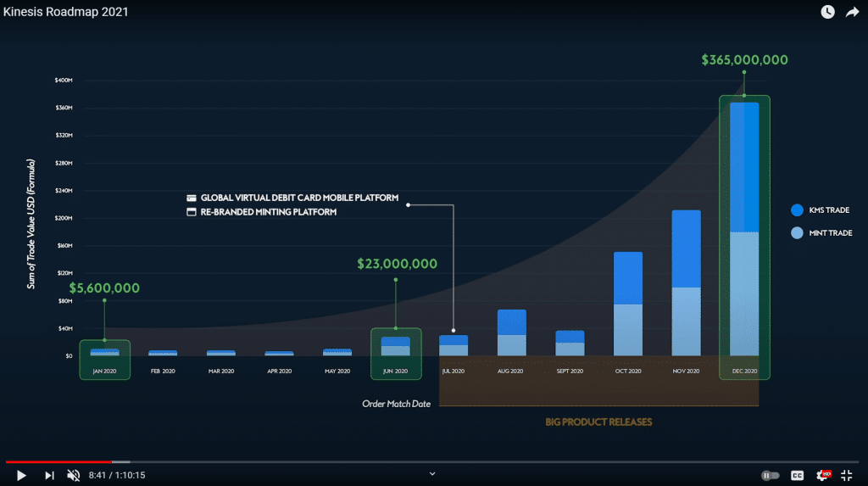
Task: Seek using the red progress bar
Action: (58, 461)
